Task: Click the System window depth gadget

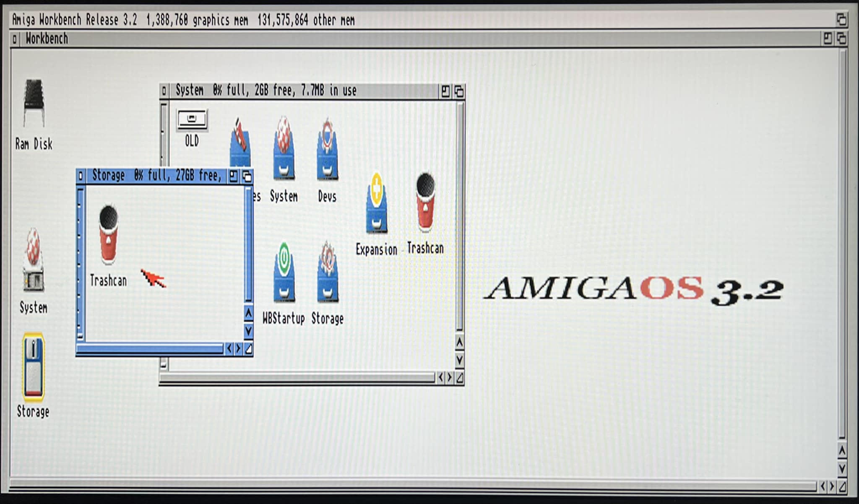Action: tap(459, 91)
